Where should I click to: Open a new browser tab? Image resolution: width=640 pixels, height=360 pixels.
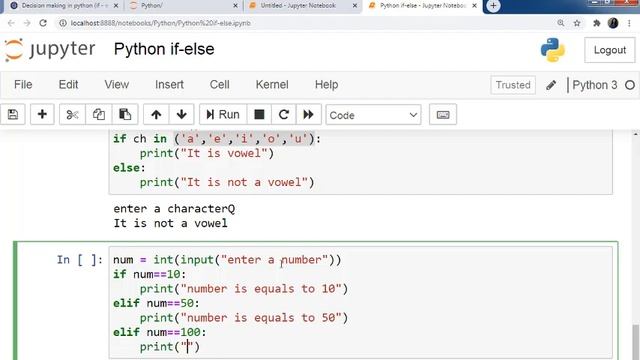click(x=493, y=6)
